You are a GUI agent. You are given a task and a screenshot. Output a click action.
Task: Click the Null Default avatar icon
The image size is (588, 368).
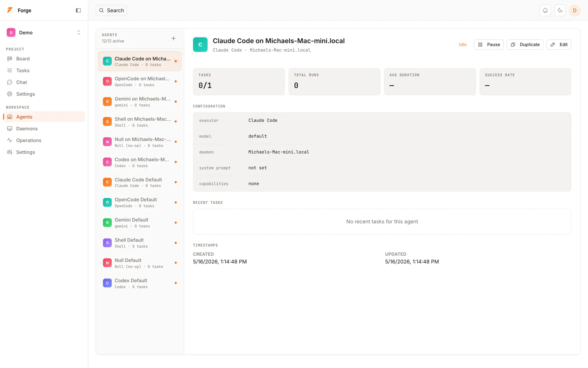pyautogui.click(x=107, y=263)
